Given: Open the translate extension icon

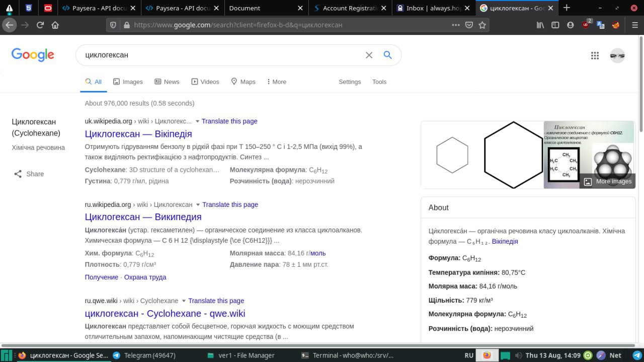Looking at the screenshot, I should tap(600, 25).
